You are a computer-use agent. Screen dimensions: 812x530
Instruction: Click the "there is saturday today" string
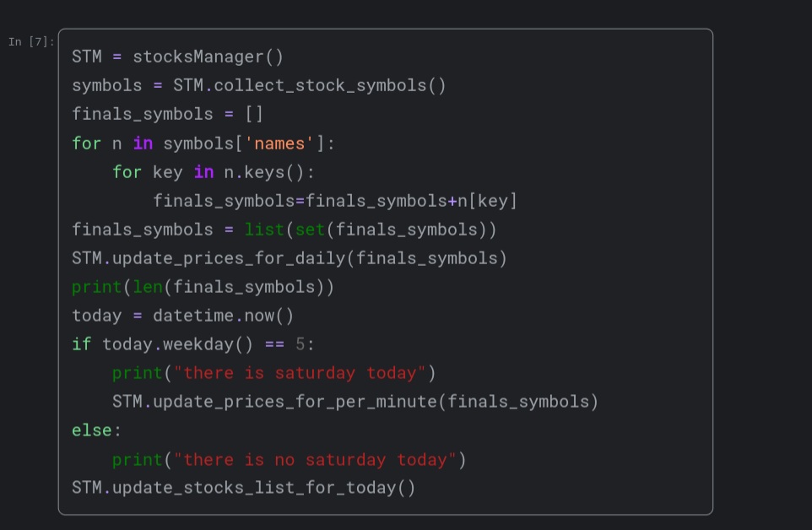click(x=300, y=373)
